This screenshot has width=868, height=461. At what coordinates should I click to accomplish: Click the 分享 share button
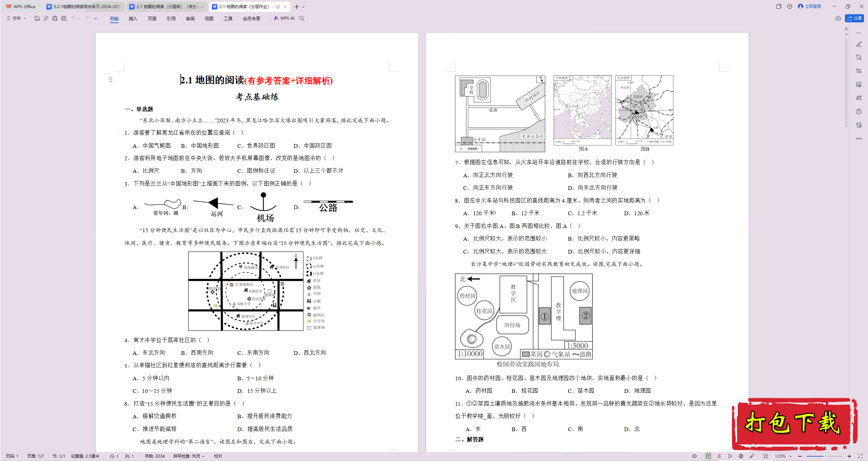pyautogui.click(x=854, y=18)
